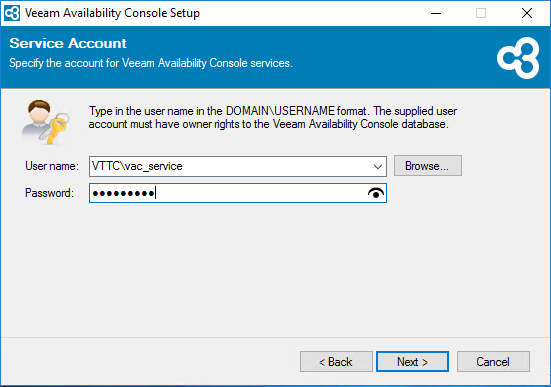Cancel the Veeam setup wizard

point(493,362)
